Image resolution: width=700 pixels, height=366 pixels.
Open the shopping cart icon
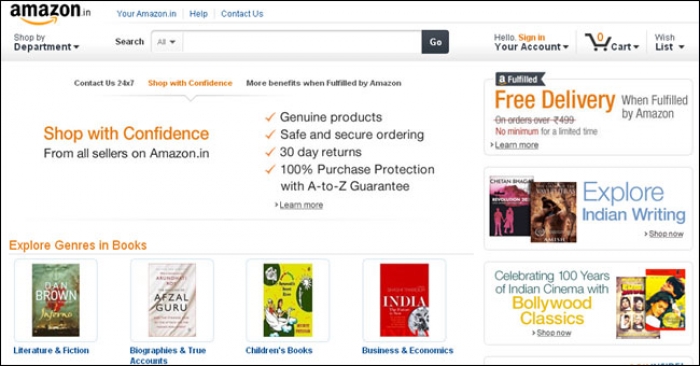(598, 42)
